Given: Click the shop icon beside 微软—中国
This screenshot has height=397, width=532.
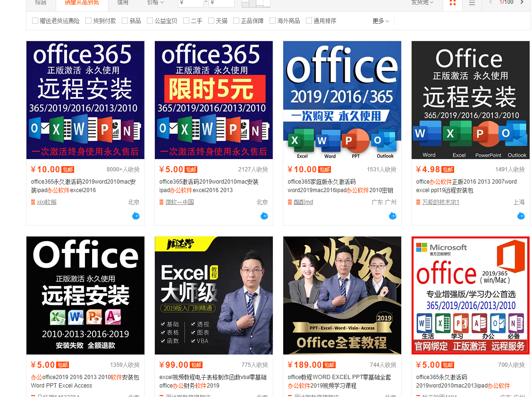Looking at the screenshot, I should click(x=161, y=202).
